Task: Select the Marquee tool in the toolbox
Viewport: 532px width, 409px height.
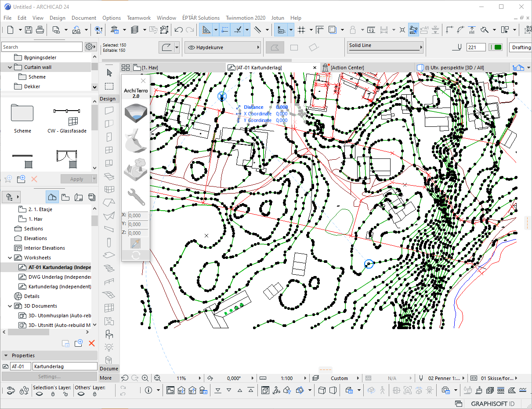Action: (109, 86)
